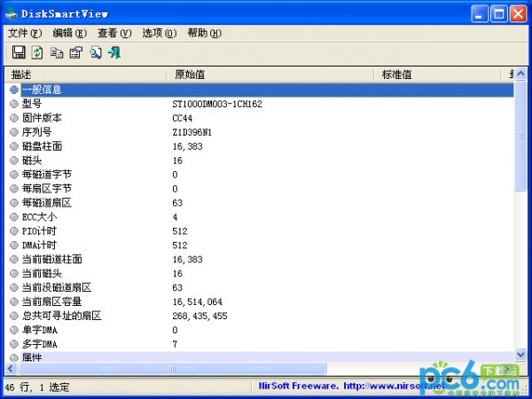
Task: Maximize the DiskSmartView window
Action: [x=499, y=14]
